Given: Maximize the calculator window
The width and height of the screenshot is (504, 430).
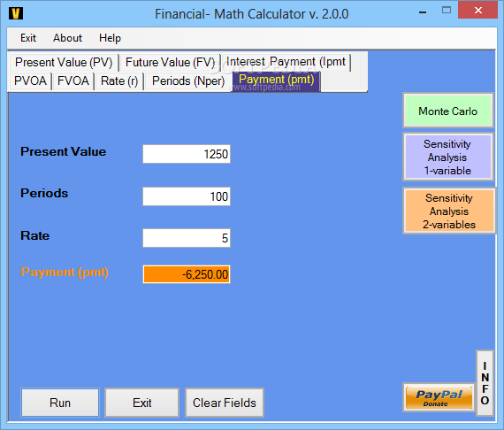Looking at the screenshot, I should [x=447, y=11].
